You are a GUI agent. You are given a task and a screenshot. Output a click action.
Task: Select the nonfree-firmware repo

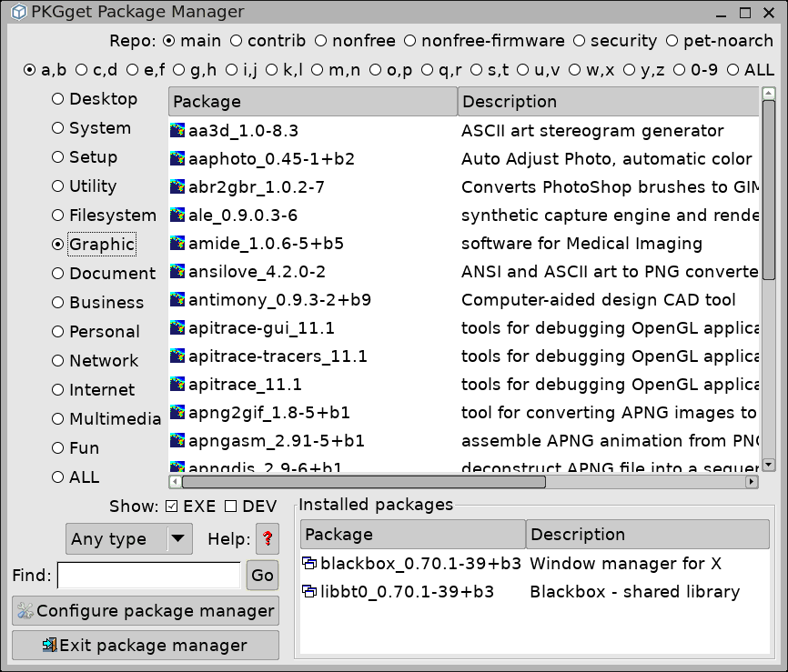[x=484, y=41]
